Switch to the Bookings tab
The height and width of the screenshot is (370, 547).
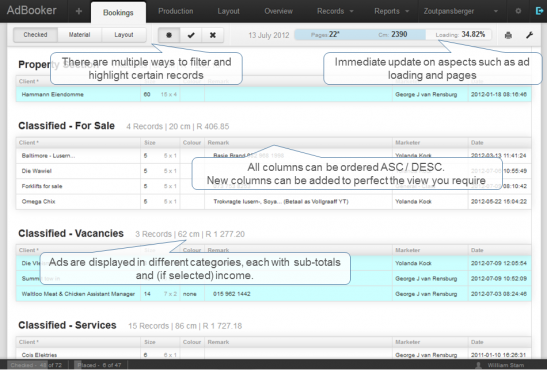point(118,13)
